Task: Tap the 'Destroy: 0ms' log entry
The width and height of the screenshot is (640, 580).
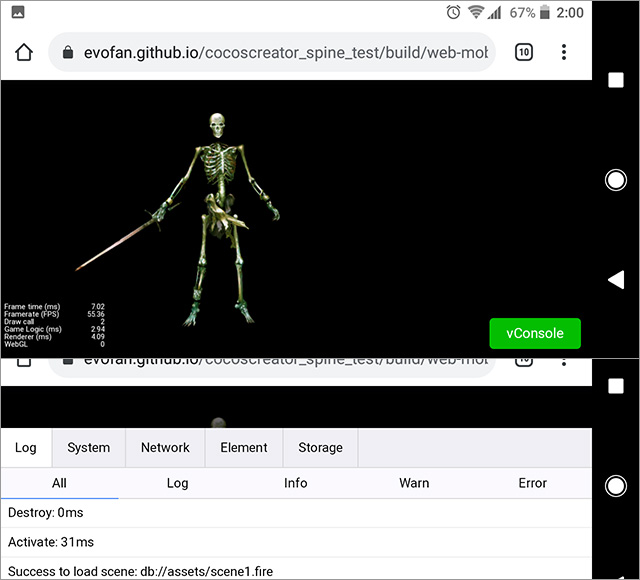Action: (x=296, y=513)
